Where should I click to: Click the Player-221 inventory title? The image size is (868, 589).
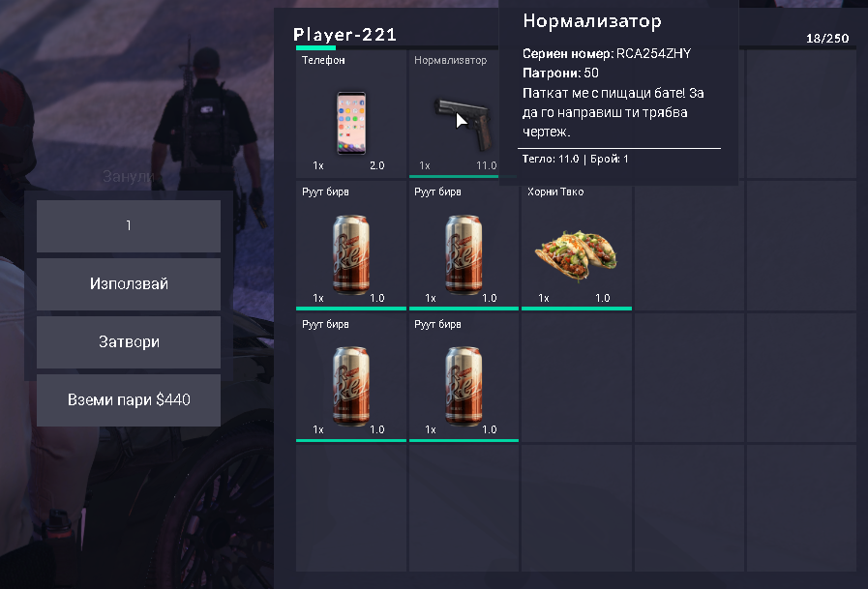344,35
